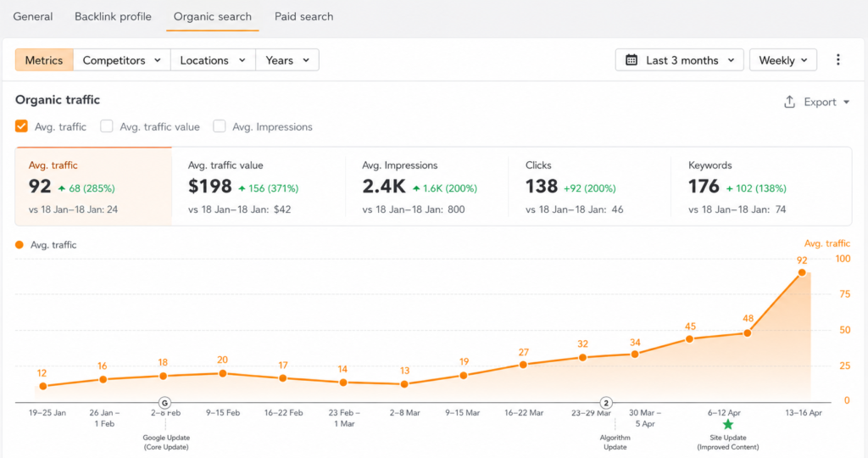
Task: Click the 92 data point on chart
Action: (x=802, y=272)
